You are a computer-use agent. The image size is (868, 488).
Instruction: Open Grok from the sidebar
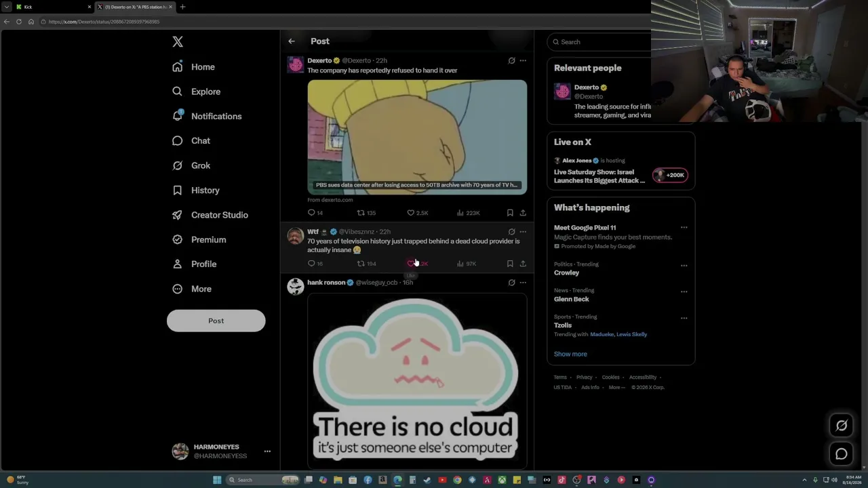191,165
